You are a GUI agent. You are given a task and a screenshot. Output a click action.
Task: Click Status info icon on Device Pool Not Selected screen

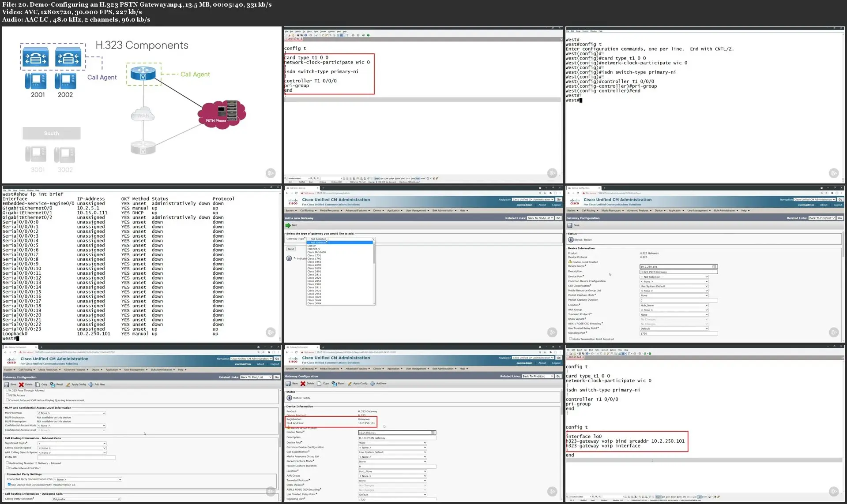[571, 240]
